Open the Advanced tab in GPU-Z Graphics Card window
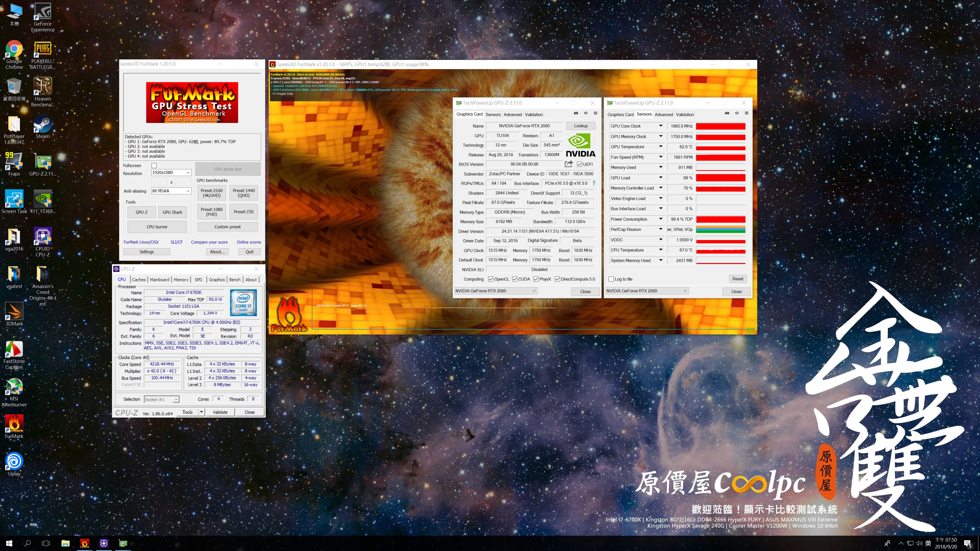The height and width of the screenshot is (551, 980). tap(512, 115)
